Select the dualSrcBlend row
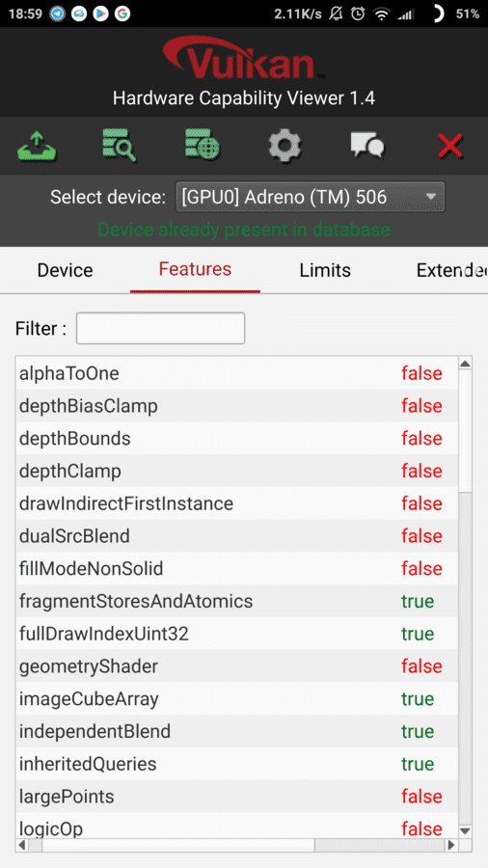488x868 pixels. (x=237, y=536)
